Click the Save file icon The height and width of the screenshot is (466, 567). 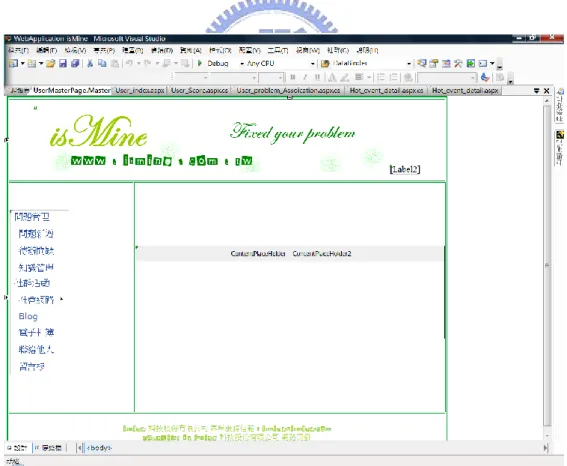click(63, 64)
